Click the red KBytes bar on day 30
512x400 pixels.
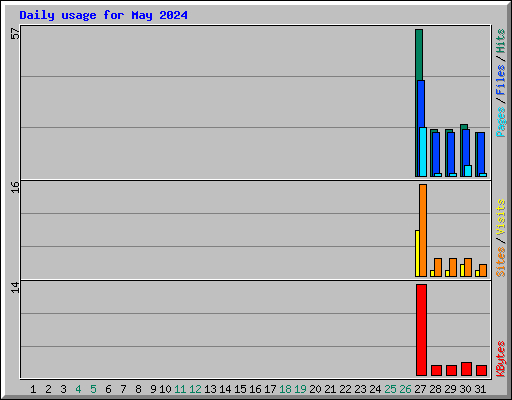tap(466, 369)
